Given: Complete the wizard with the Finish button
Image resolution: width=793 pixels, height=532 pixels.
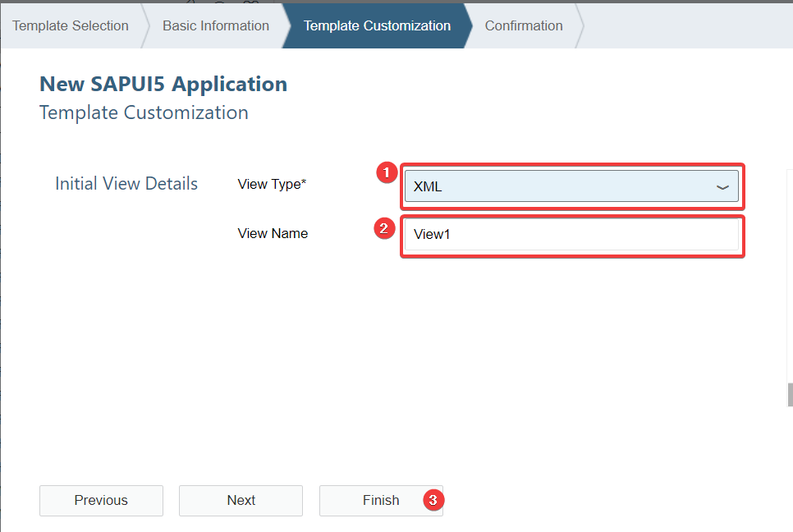Looking at the screenshot, I should pyautogui.click(x=381, y=501).
